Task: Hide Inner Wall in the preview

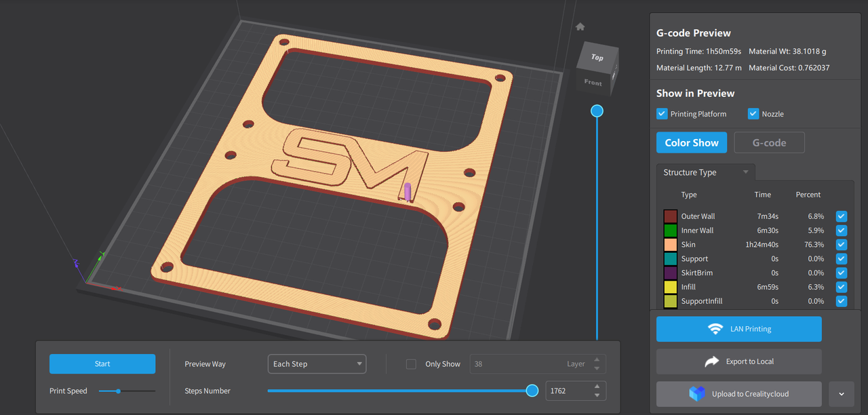Action: point(842,231)
